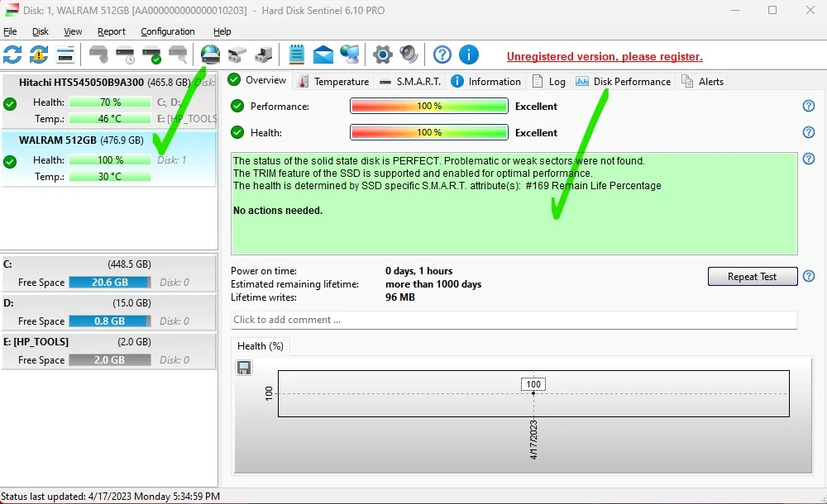Select the Hitachi HTS545050B9A300 disk entry
Image resolution: width=827 pixels, height=504 pixels.
pyautogui.click(x=108, y=102)
